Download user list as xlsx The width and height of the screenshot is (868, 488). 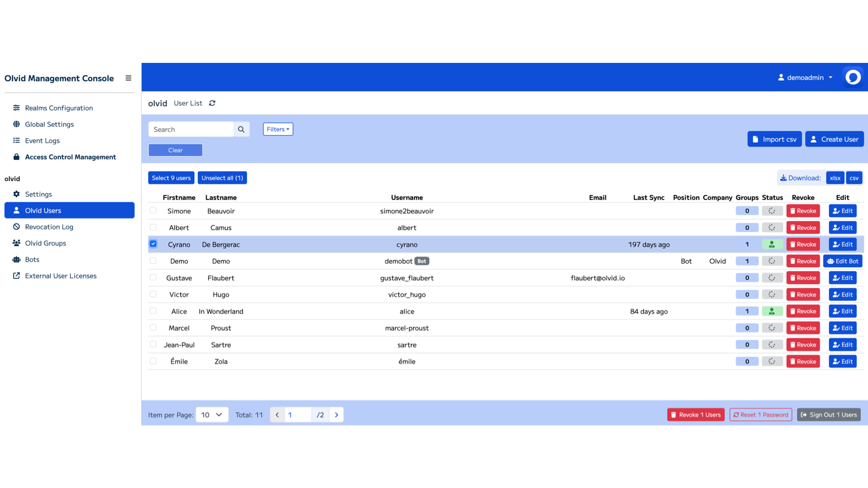[835, 178]
